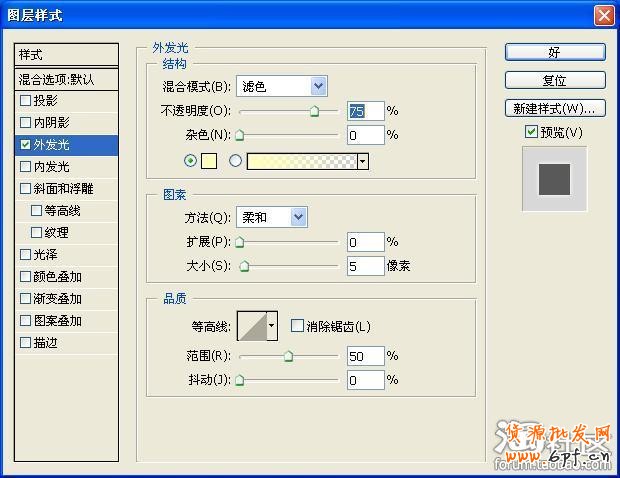
Task: Open the gradient picker dropdown arrow
Action: 362,160
